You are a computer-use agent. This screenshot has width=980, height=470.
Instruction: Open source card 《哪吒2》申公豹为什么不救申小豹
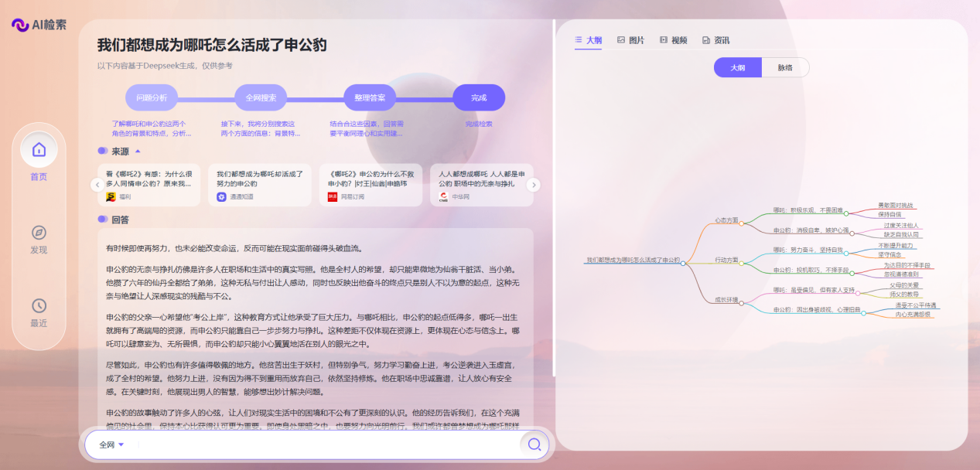370,185
